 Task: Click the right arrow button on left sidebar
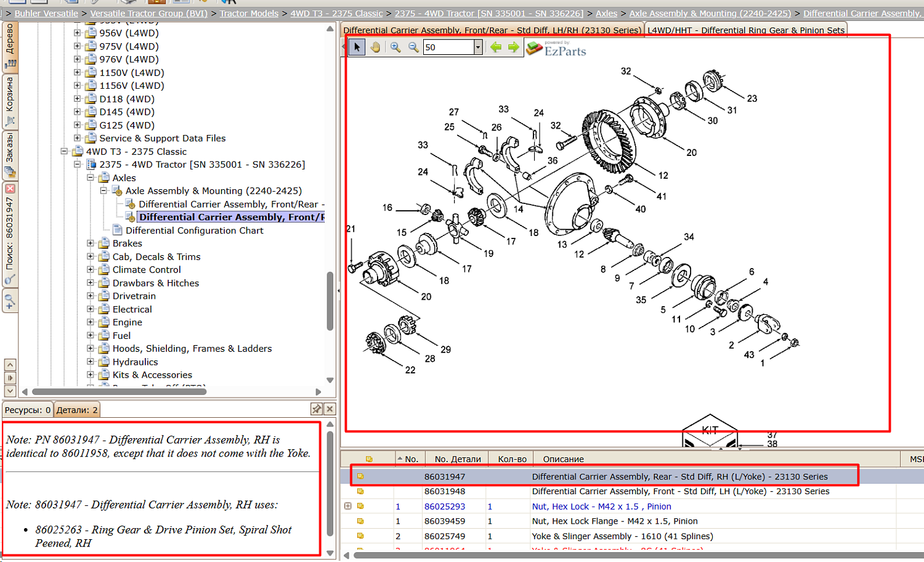10,378
